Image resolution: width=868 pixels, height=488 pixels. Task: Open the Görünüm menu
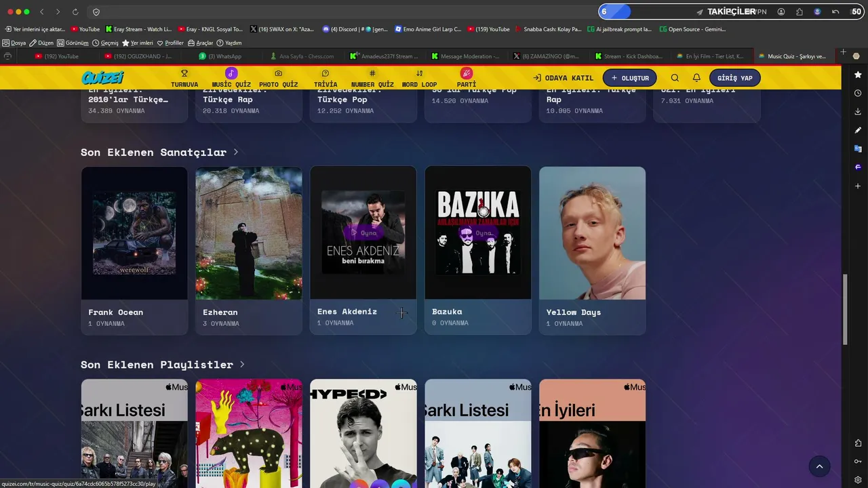pos(73,43)
